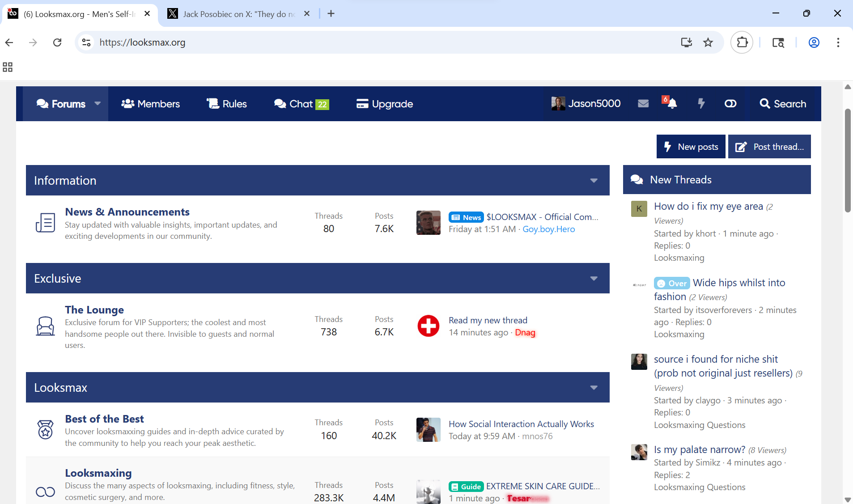Image resolution: width=853 pixels, height=504 pixels.
Task: Open Goy.boy.Hero's avatar in News row
Action: click(429, 223)
